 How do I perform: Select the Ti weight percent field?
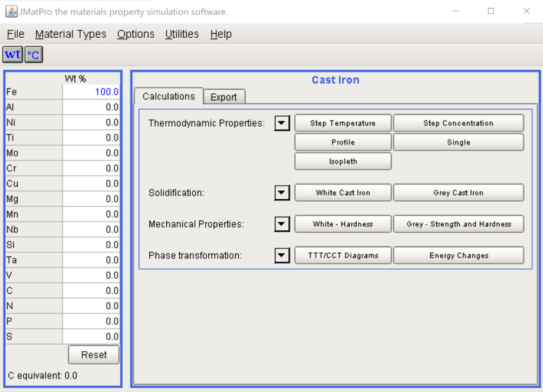coord(91,137)
